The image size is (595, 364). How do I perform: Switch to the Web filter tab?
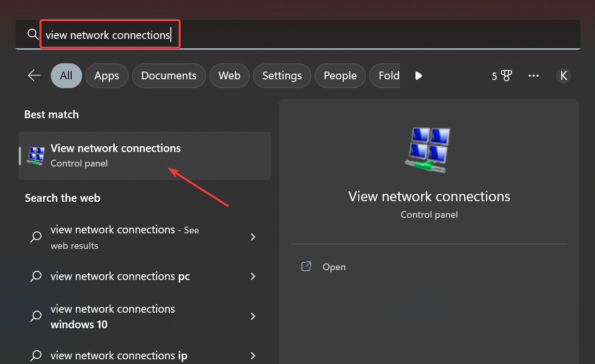229,75
